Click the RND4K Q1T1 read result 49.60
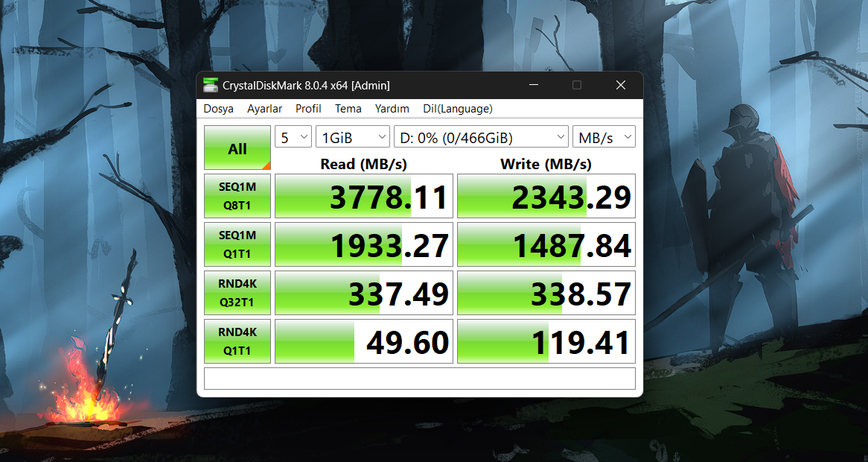 (x=364, y=341)
